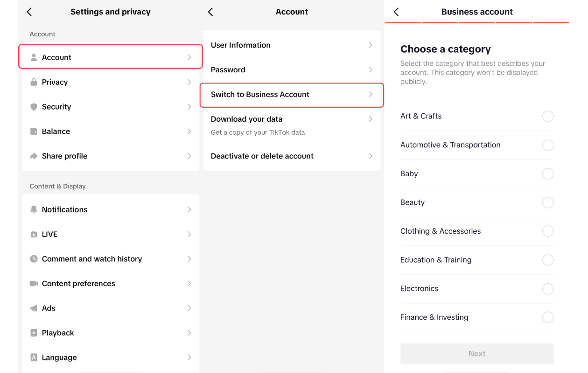Click the Next button
The height and width of the screenshot is (373, 588).
click(477, 354)
